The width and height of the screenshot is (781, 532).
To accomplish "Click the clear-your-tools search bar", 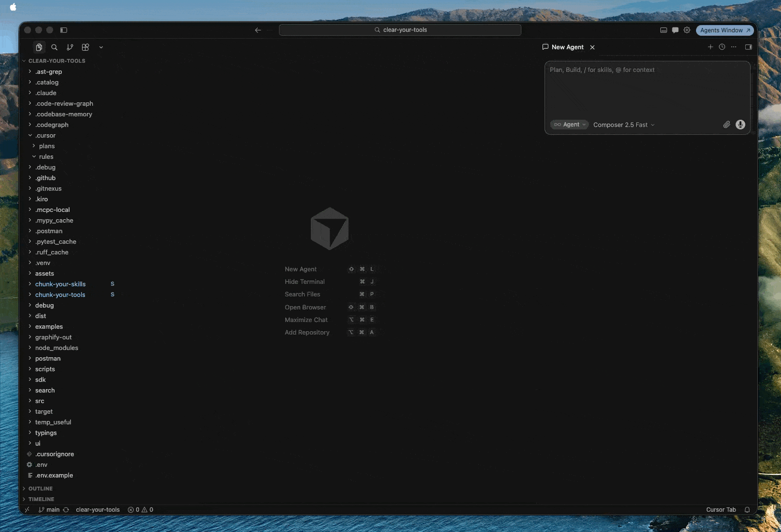I will (400, 30).
